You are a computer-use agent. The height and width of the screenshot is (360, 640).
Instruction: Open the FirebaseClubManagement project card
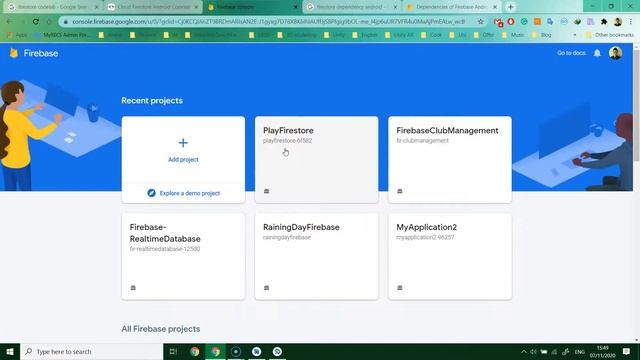click(x=450, y=160)
